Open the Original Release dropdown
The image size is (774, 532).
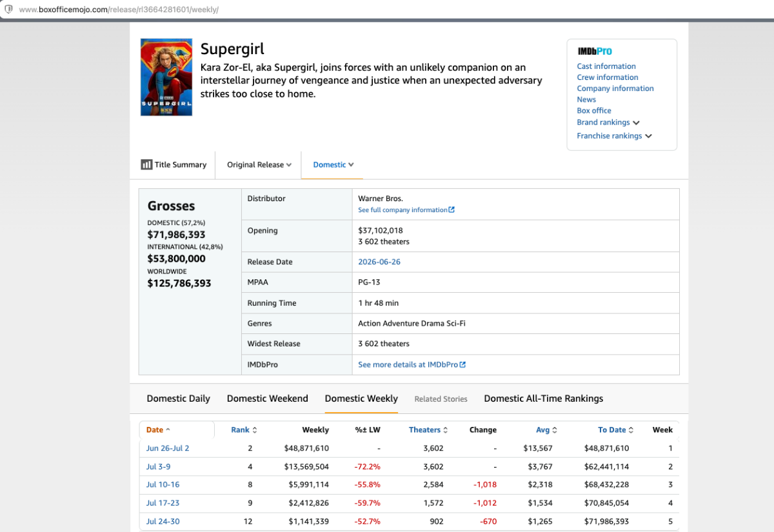click(x=259, y=164)
